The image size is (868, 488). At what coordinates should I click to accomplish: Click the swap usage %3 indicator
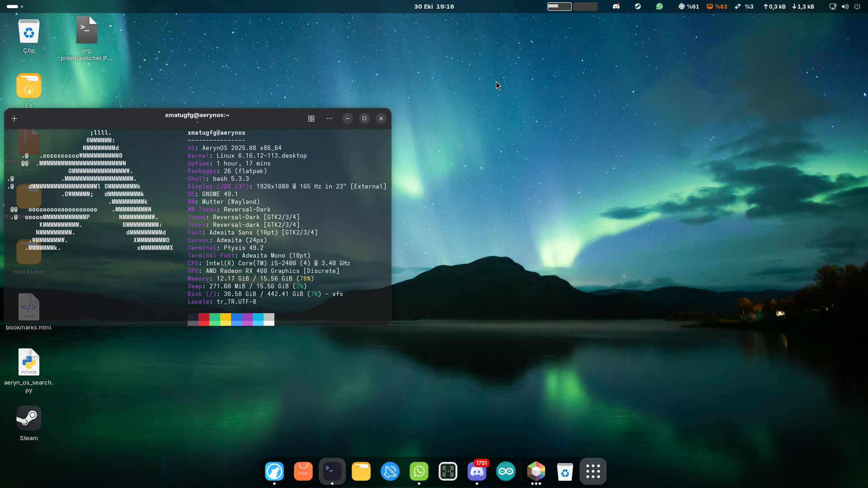744,6
